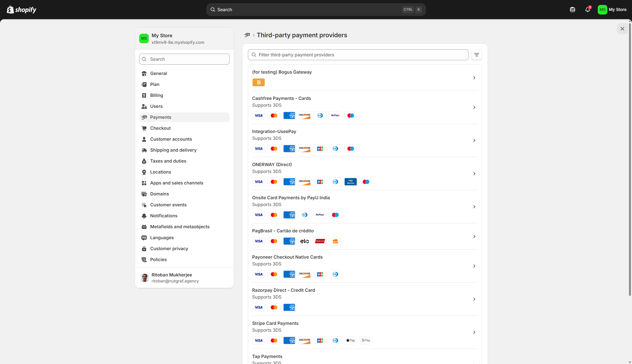Click the filter icon beside the provider search box
The width and height of the screenshot is (632, 364).
point(476,55)
